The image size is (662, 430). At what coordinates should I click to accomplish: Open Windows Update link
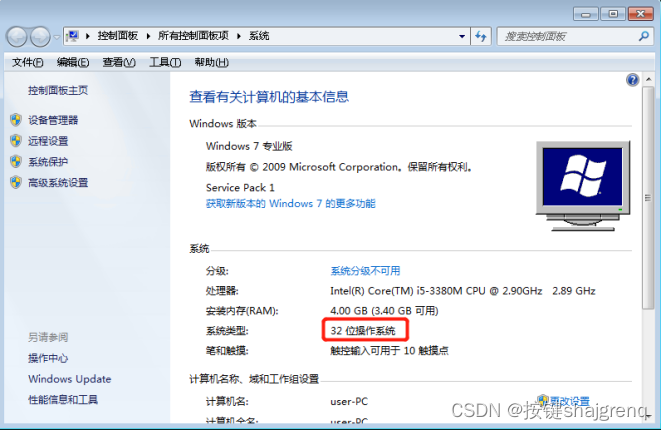pos(70,379)
